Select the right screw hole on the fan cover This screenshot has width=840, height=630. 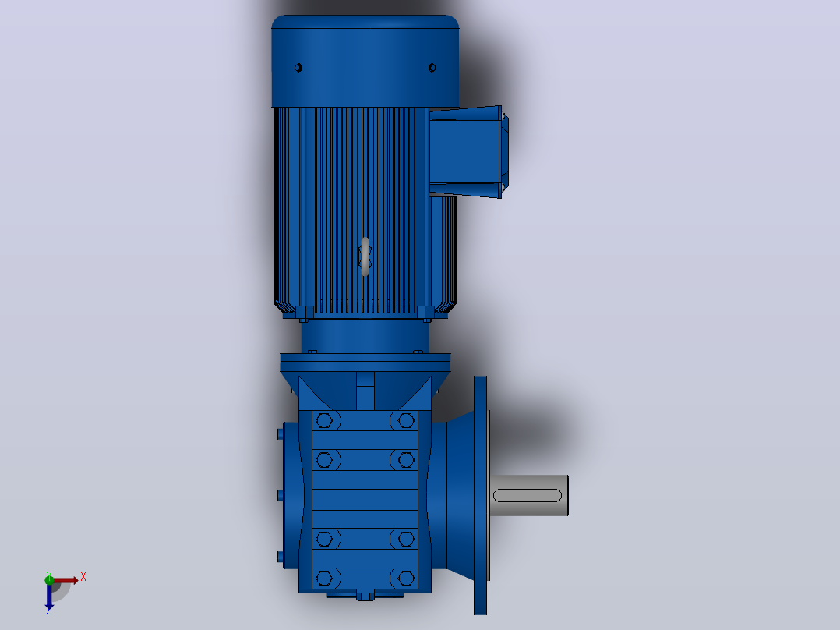[x=432, y=68]
